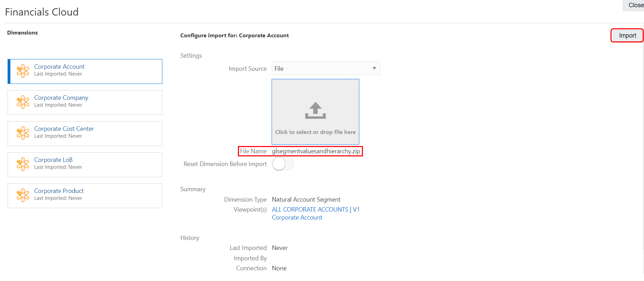Click 'Last Imported: Never' under Corporate LoB
644x281 pixels.
(x=58, y=167)
